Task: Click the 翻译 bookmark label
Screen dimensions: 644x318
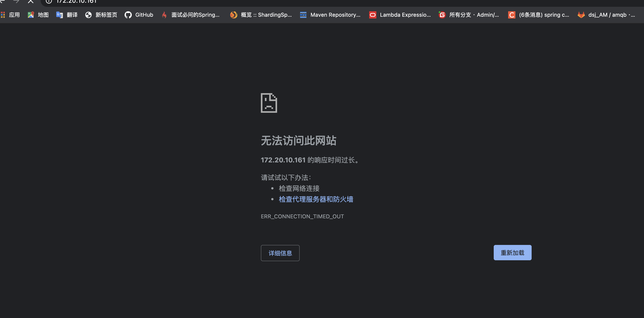Action: click(72, 15)
